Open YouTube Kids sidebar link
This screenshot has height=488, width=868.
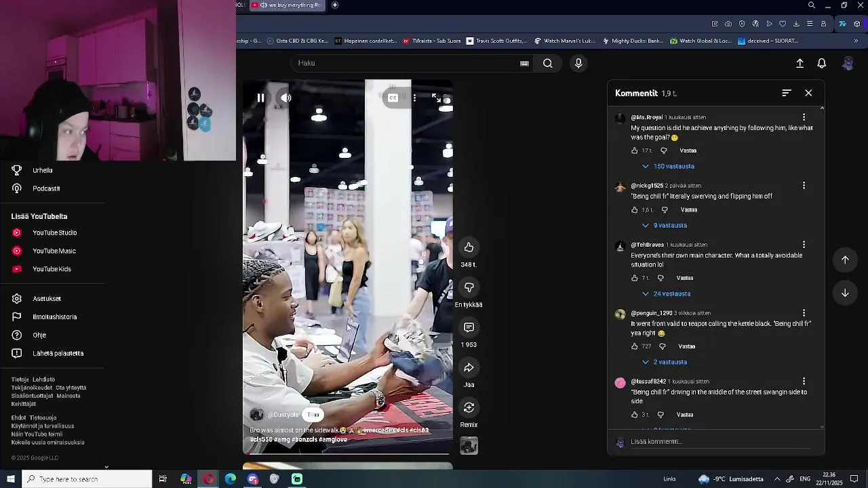[53, 269]
